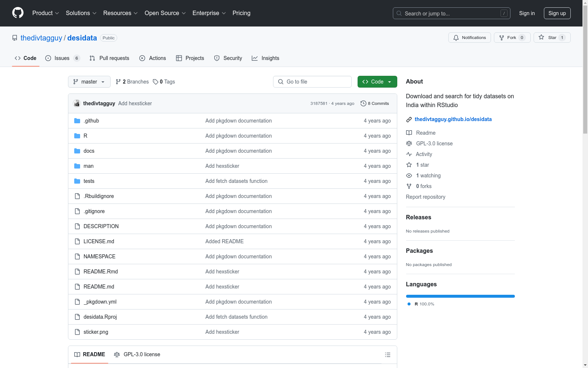Open GitHub home via Octocat logo
The width and height of the screenshot is (588, 368).
pyautogui.click(x=18, y=13)
